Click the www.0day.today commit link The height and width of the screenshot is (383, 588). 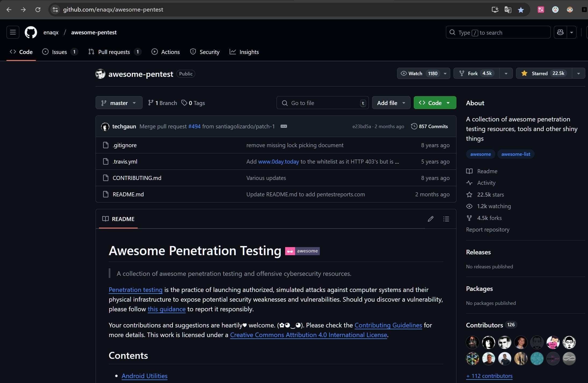click(x=278, y=162)
